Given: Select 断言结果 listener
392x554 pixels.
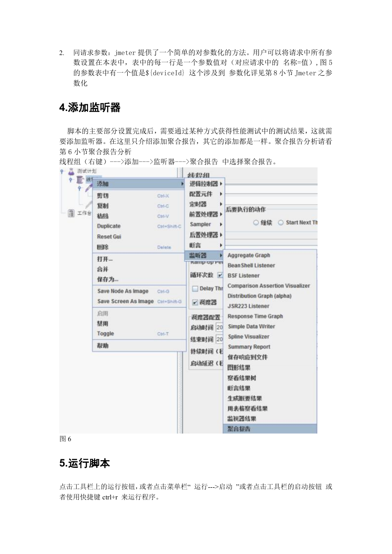Looking at the screenshot, I should [x=270, y=388].
